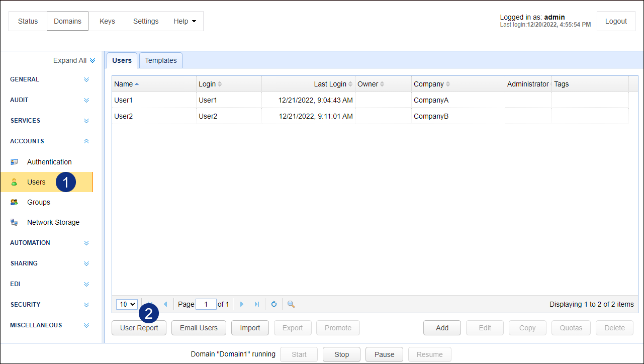Click the Logout button

pyautogui.click(x=616, y=21)
